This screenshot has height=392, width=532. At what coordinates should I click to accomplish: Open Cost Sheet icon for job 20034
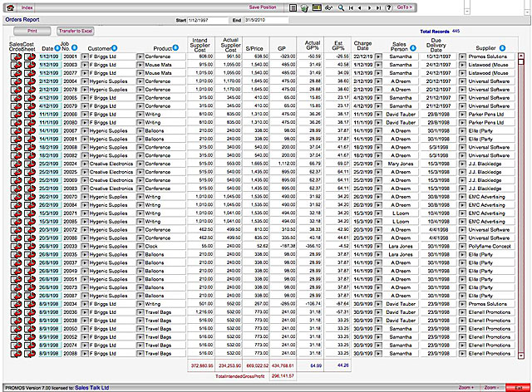(30, 304)
